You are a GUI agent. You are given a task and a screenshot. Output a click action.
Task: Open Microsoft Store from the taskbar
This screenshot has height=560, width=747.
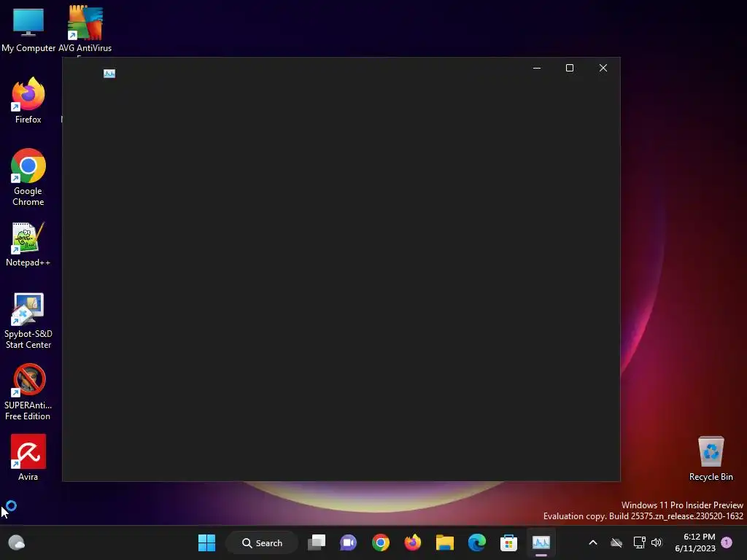[508, 542]
